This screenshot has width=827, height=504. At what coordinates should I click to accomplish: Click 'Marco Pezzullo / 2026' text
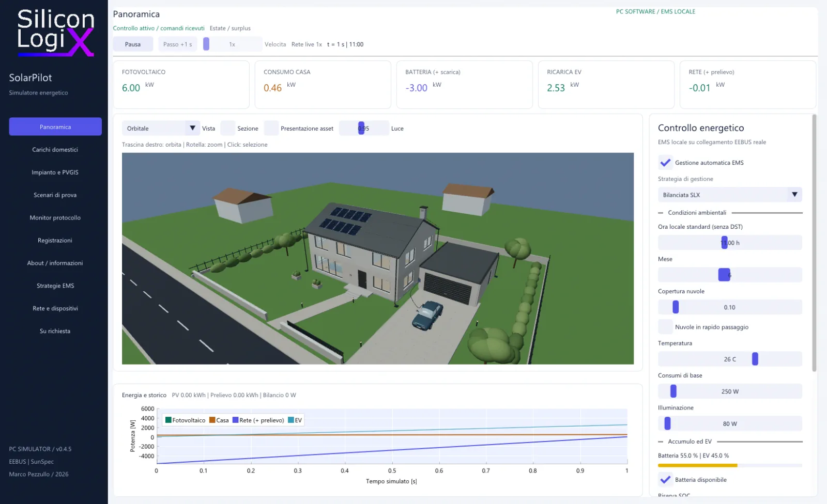39,474
